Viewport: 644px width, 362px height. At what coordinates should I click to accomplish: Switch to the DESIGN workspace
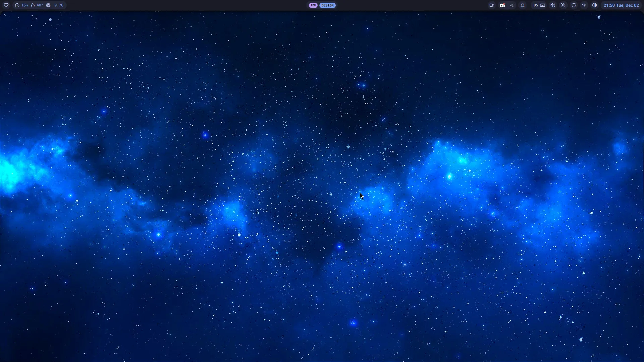coord(328,5)
